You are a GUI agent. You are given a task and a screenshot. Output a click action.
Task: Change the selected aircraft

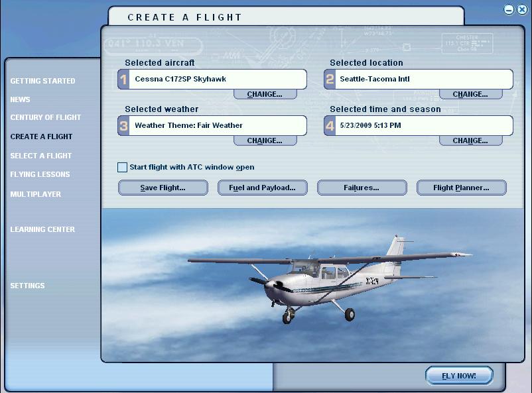click(x=265, y=94)
